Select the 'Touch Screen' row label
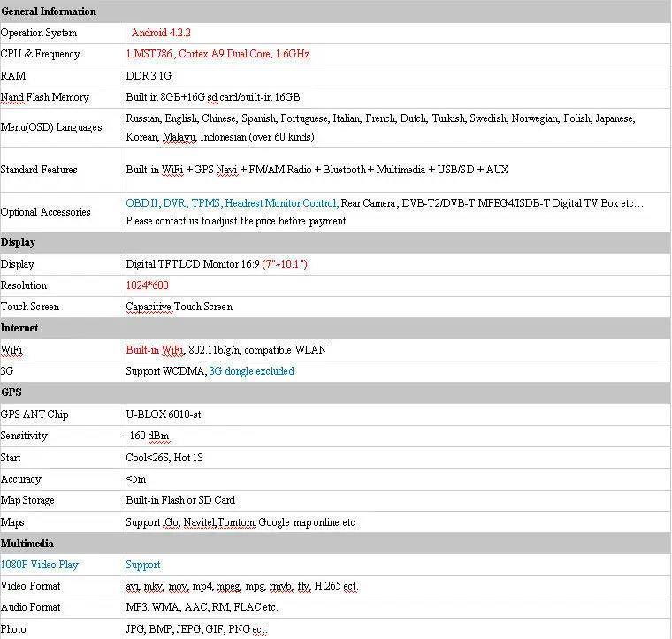Screen dimensions: 672x639 point(30,307)
